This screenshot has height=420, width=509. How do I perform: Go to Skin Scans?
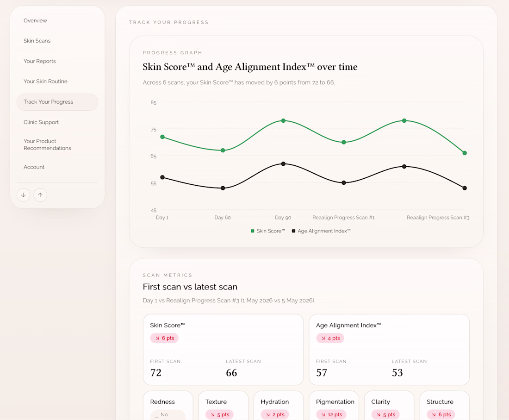[x=37, y=41]
